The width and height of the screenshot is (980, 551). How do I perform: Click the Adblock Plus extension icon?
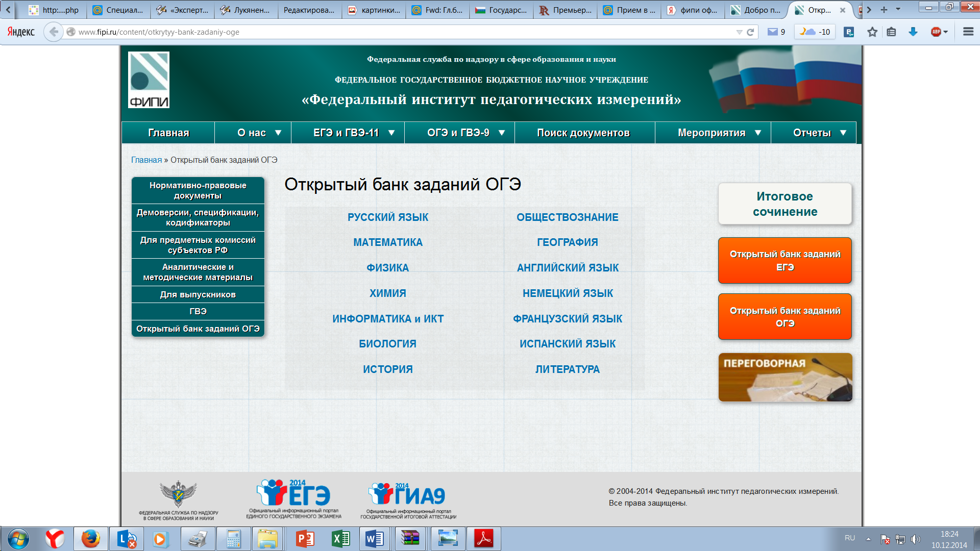point(937,32)
